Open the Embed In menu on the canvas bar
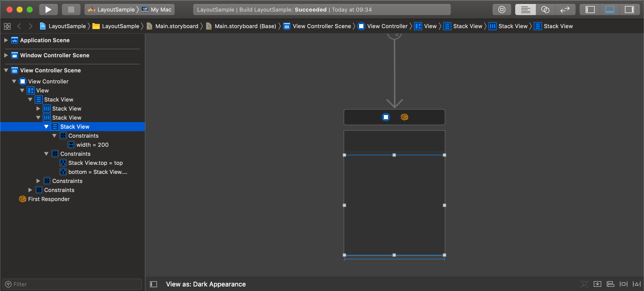This screenshot has width=644, height=291. [x=597, y=284]
